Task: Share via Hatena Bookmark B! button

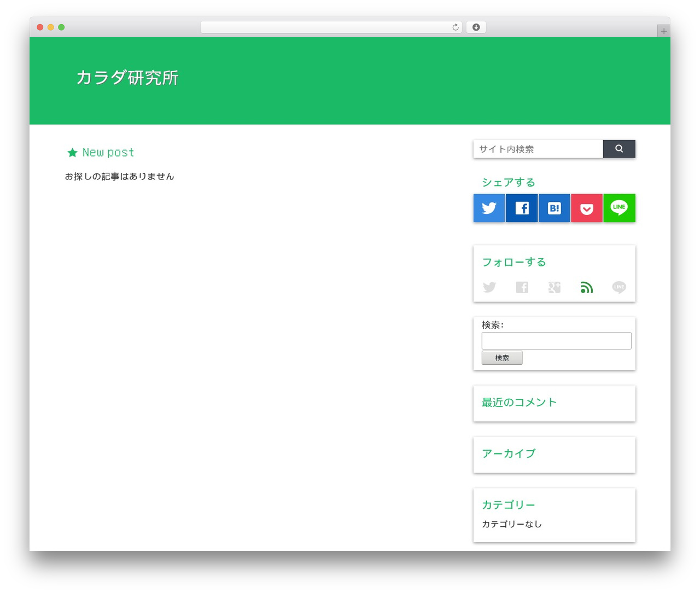Action: coord(554,208)
